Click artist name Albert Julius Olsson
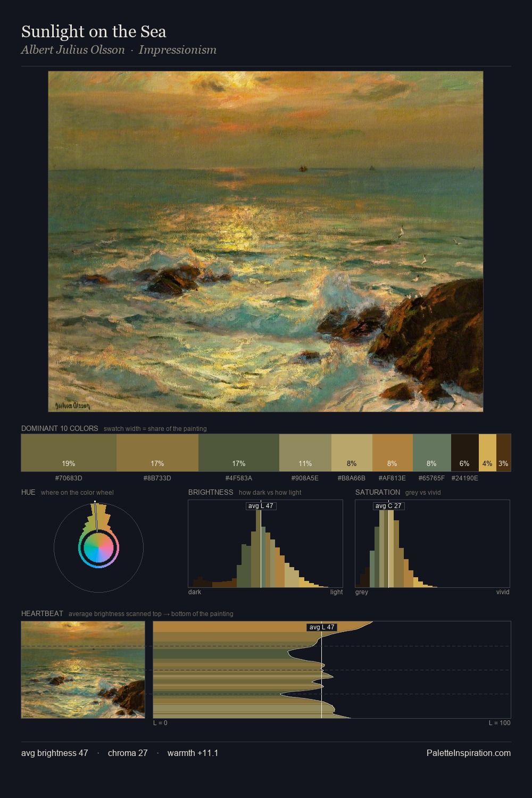The width and height of the screenshot is (532, 798). 73,50
